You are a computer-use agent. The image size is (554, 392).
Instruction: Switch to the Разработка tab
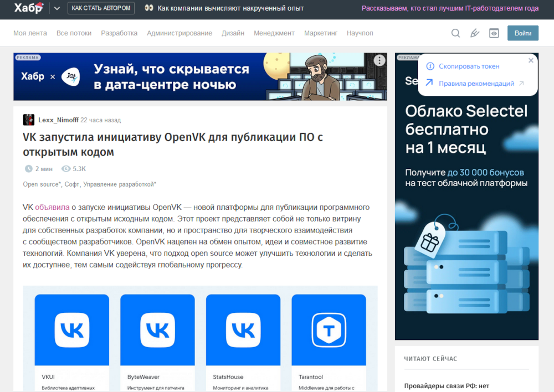coord(119,33)
